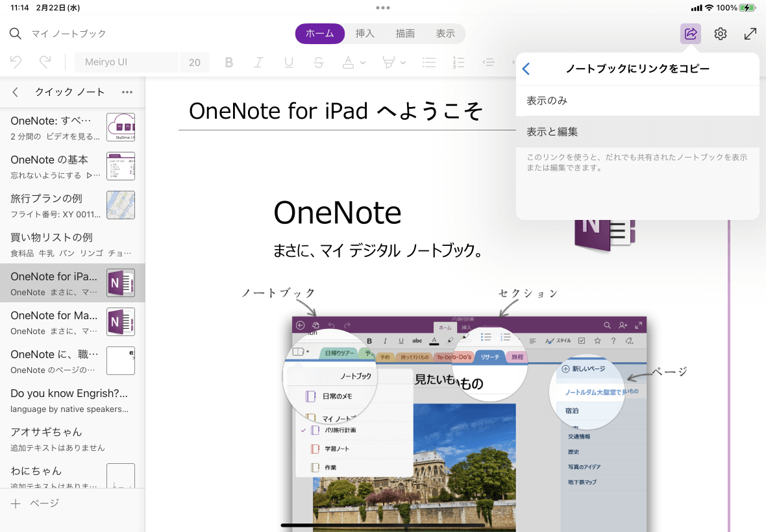Open the OneNote に、職… page
The width and height of the screenshot is (766, 532).
pos(72,361)
